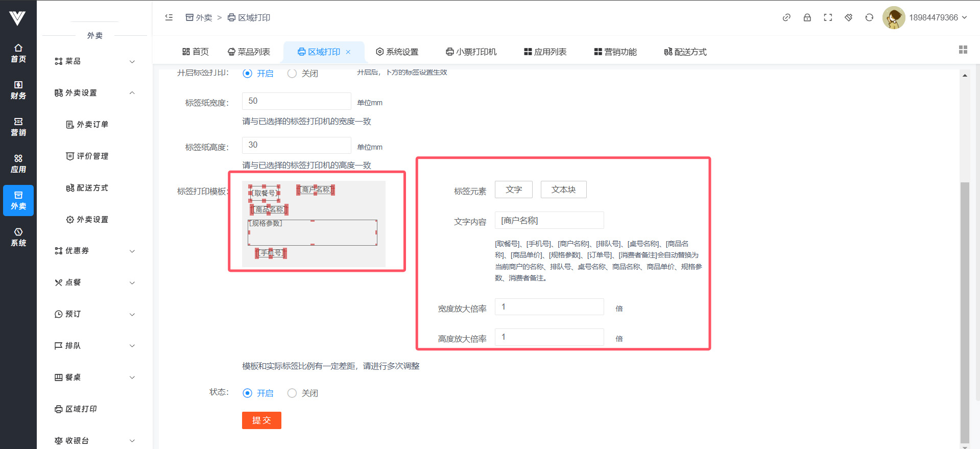Image resolution: width=980 pixels, height=449 pixels.
Task: Click the refresh icon in top bar
Action: [x=869, y=17]
